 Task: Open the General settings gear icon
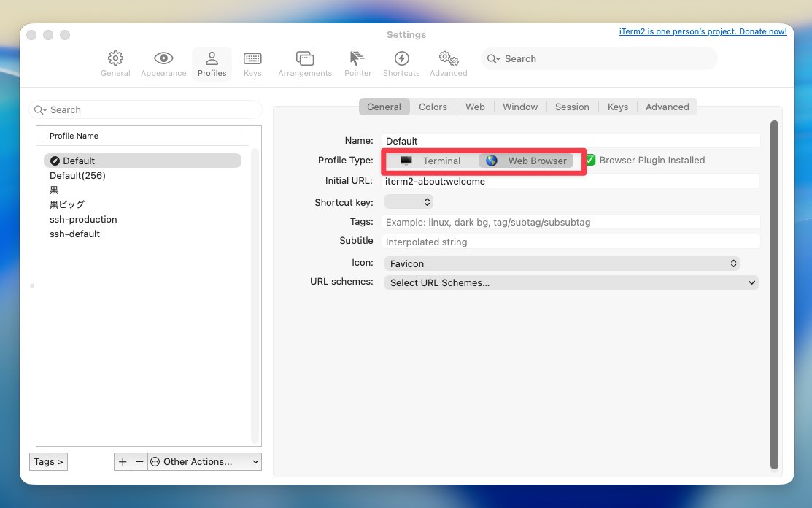pyautogui.click(x=115, y=58)
